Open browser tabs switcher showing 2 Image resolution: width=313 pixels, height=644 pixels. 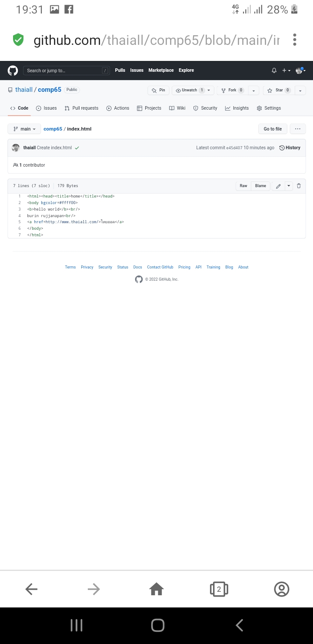coord(219,589)
